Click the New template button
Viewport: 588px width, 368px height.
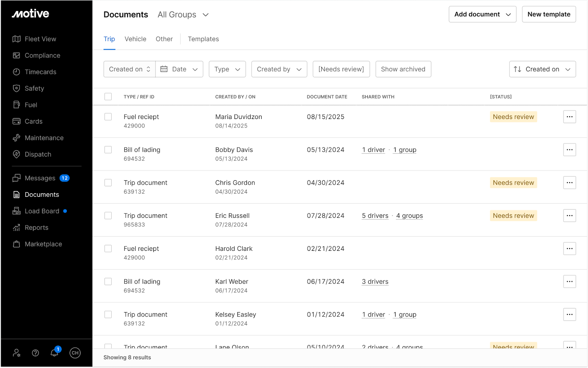pyautogui.click(x=549, y=14)
